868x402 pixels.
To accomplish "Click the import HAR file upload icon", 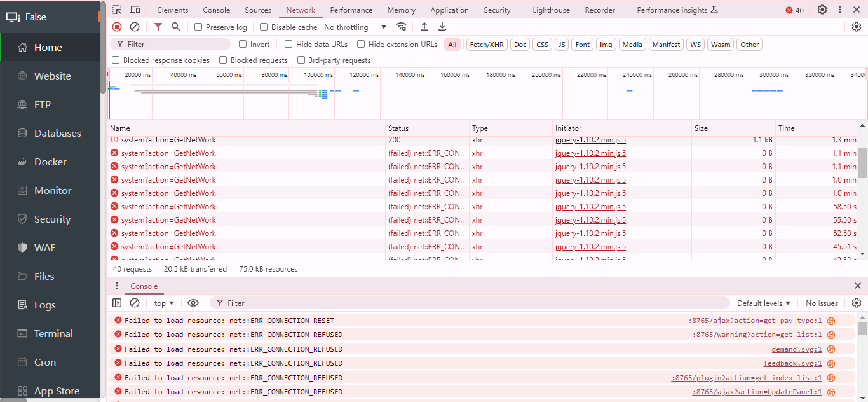I will click(x=424, y=27).
